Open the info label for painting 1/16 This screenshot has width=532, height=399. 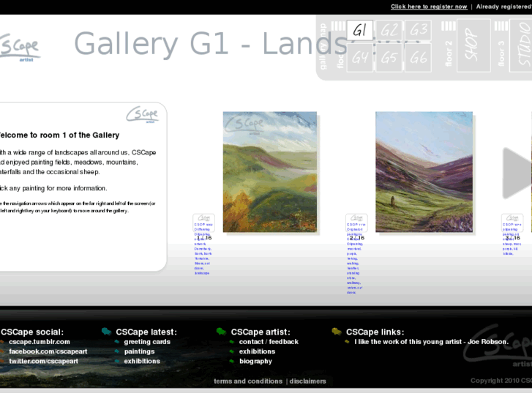point(203,223)
